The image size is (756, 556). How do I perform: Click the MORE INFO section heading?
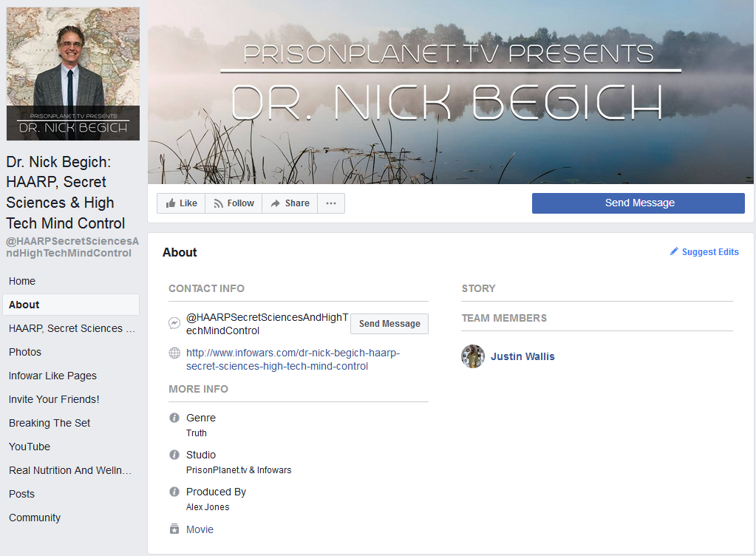[198, 389]
